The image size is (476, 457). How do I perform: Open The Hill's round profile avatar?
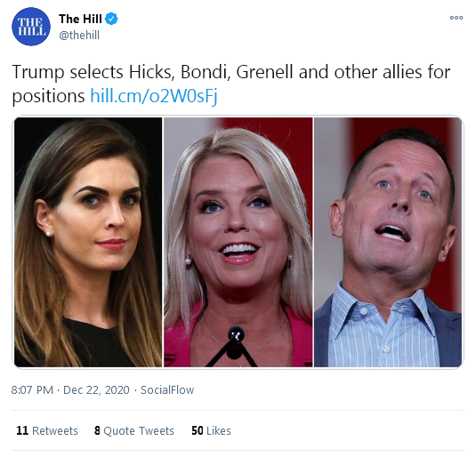[31, 27]
